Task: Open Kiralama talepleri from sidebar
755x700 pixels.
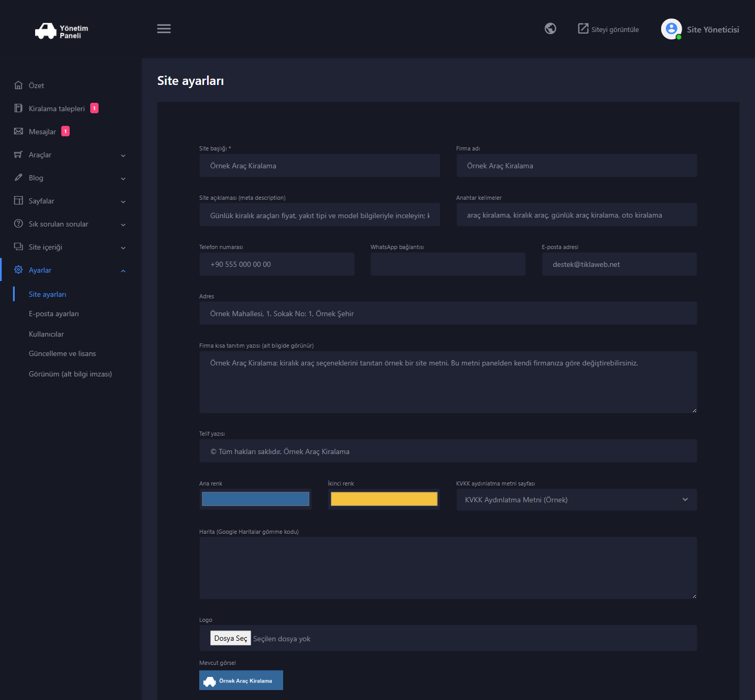Action: [57, 109]
